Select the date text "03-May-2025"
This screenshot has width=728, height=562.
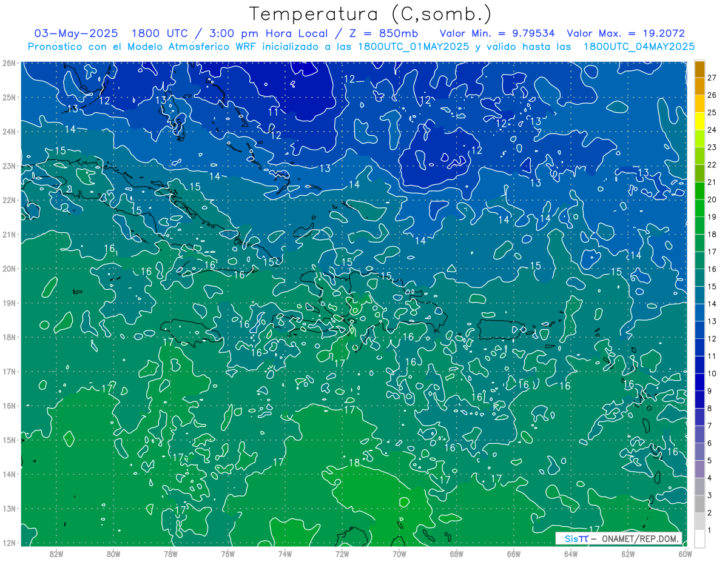[76, 33]
